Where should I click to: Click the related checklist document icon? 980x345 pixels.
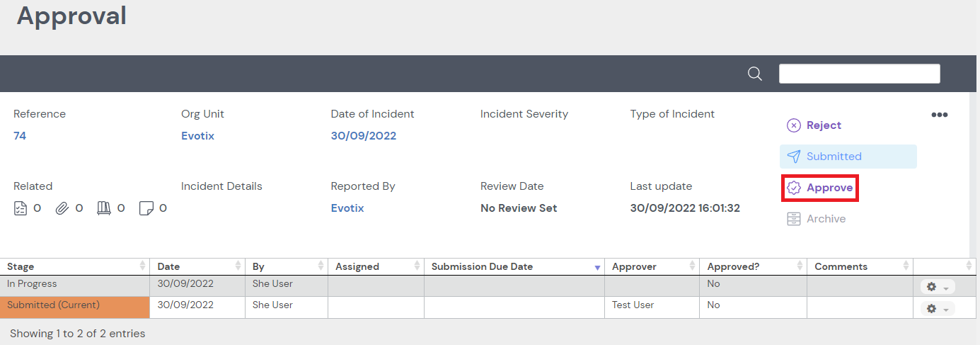coord(21,208)
